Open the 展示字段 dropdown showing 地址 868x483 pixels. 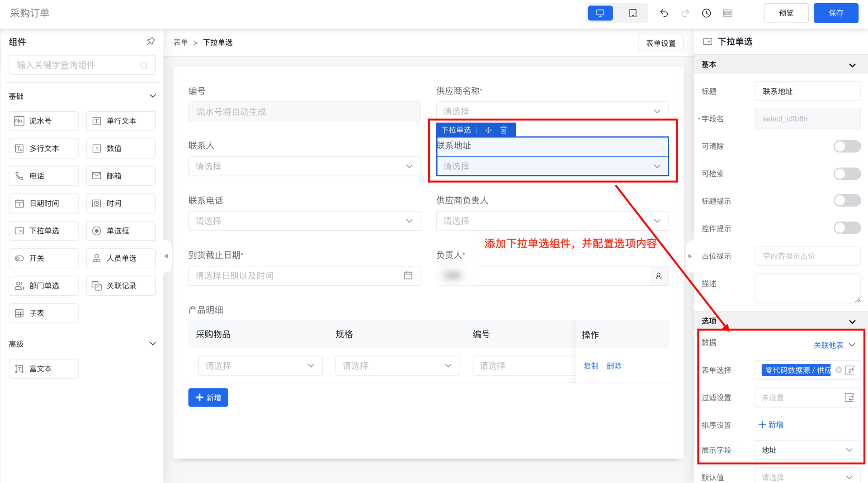[x=807, y=450]
